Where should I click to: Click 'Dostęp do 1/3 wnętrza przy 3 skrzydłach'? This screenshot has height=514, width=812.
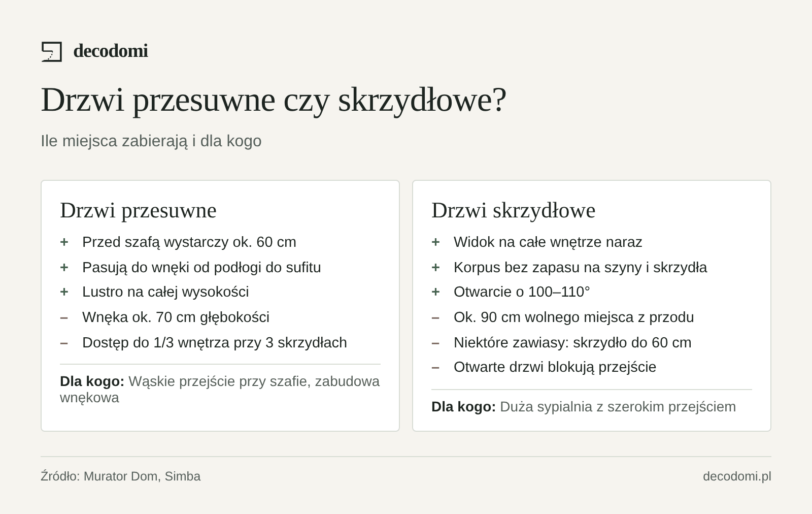point(215,342)
